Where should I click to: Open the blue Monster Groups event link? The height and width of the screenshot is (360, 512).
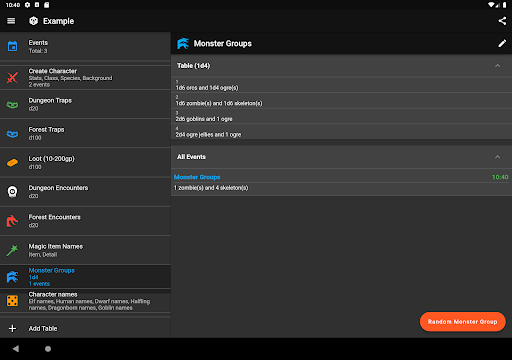pyautogui.click(x=197, y=177)
